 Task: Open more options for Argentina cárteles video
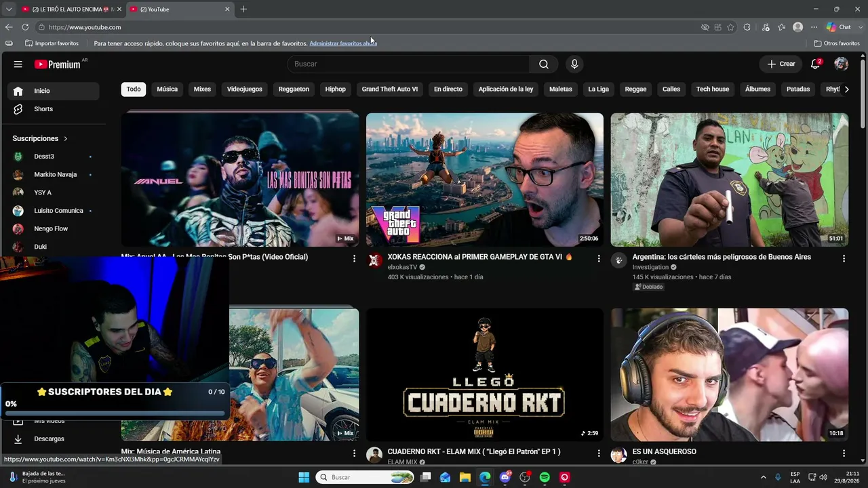[844, 258]
